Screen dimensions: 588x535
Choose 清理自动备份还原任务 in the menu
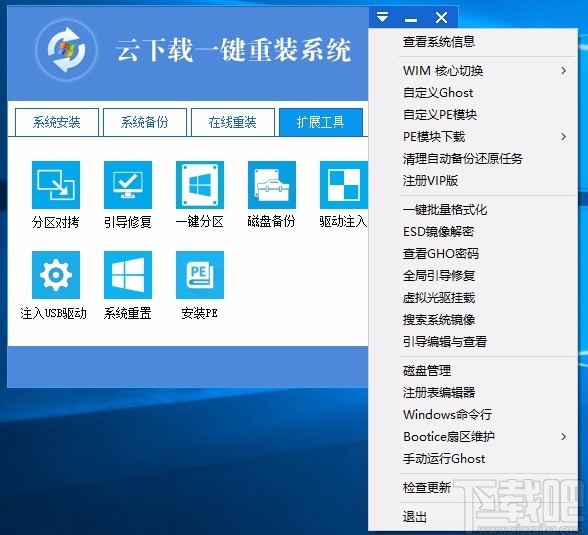tap(473, 159)
